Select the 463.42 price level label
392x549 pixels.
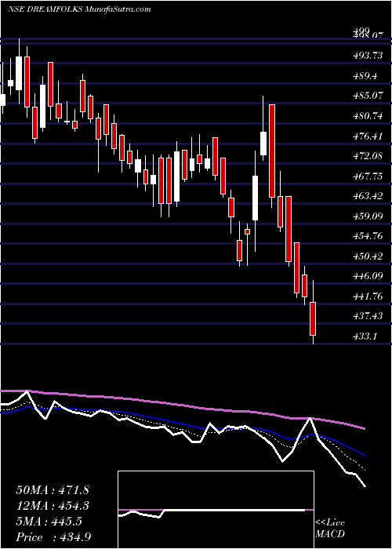(x=367, y=196)
